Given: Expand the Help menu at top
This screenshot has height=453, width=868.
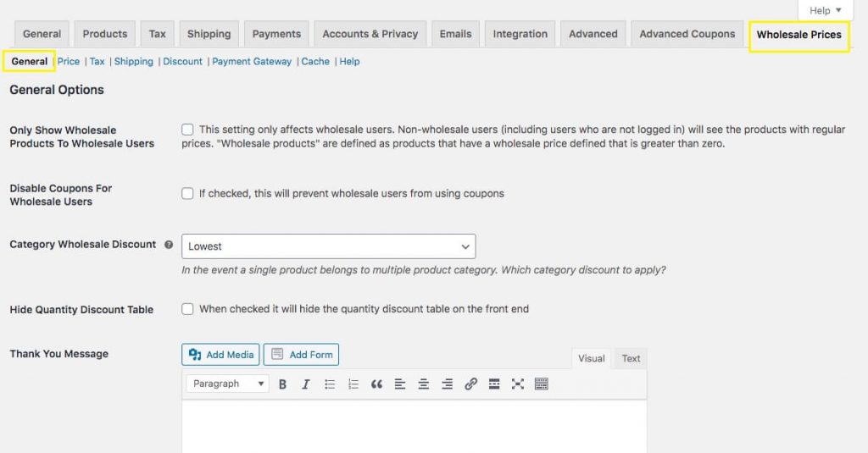Looking at the screenshot, I should [825, 11].
